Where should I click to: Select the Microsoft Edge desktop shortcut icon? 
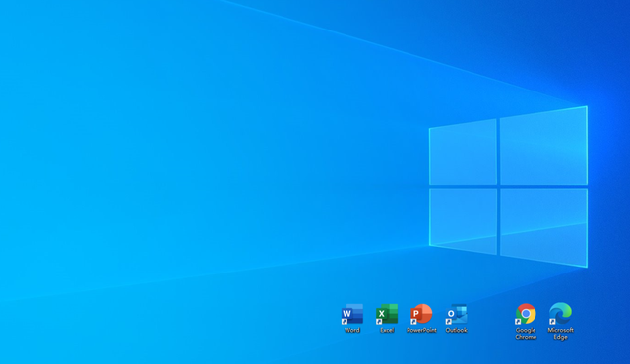[x=560, y=314]
